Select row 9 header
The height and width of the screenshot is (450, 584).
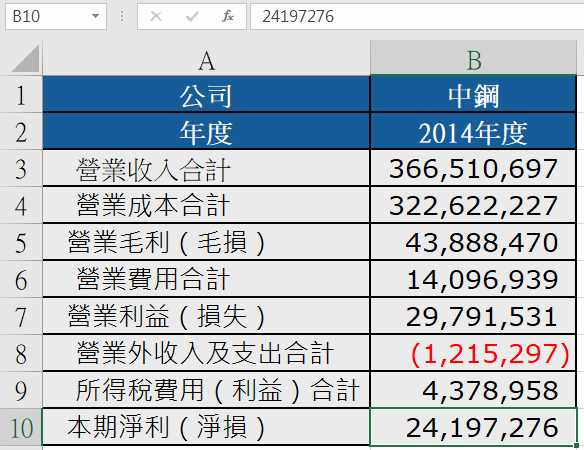tap(21, 390)
